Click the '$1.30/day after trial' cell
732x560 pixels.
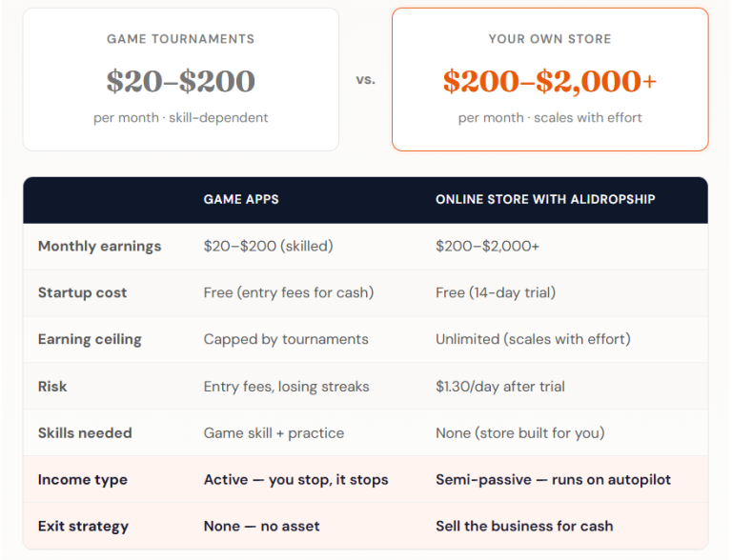click(500, 386)
